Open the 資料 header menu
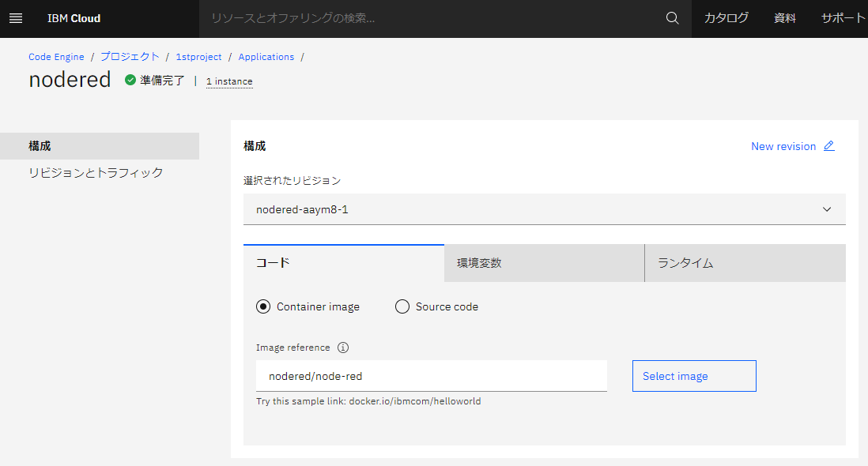Screen dimensions: 868x466 (x=784, y=18)
